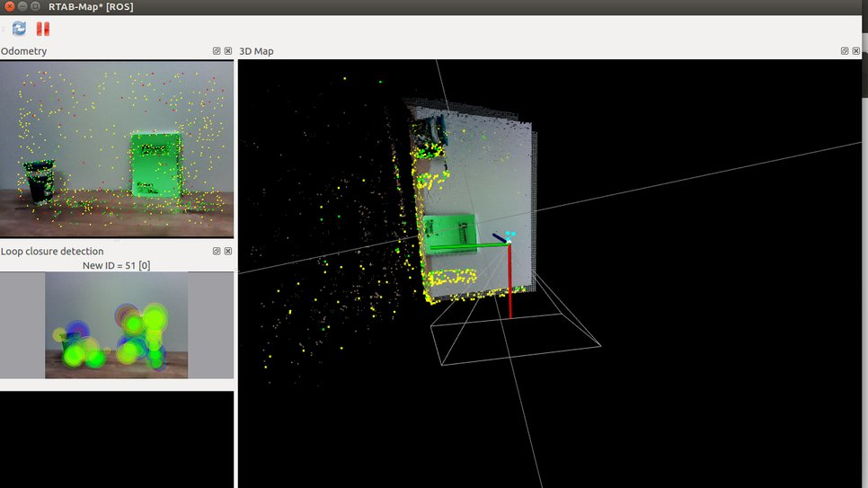The width and height of the screenshot is (868, 488).
Task: Float the Loop closure detection panel
Action: pyautogui.click(x=217, y=252)
